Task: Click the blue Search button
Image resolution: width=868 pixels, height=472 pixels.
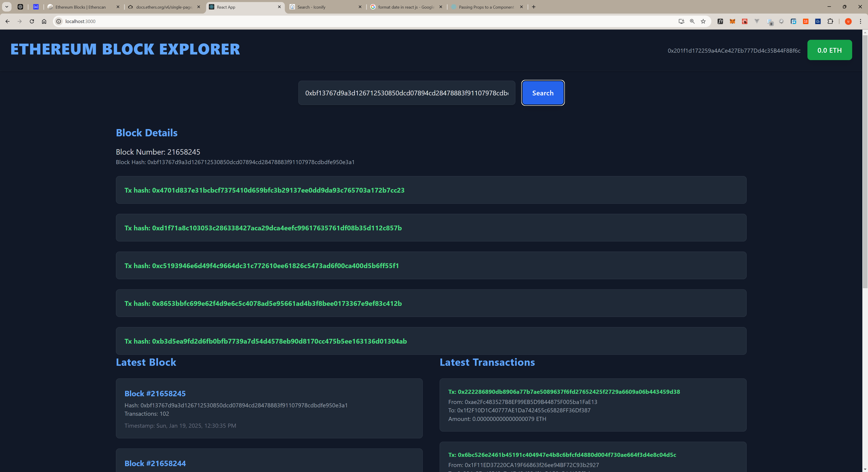Action: [542, 93]
